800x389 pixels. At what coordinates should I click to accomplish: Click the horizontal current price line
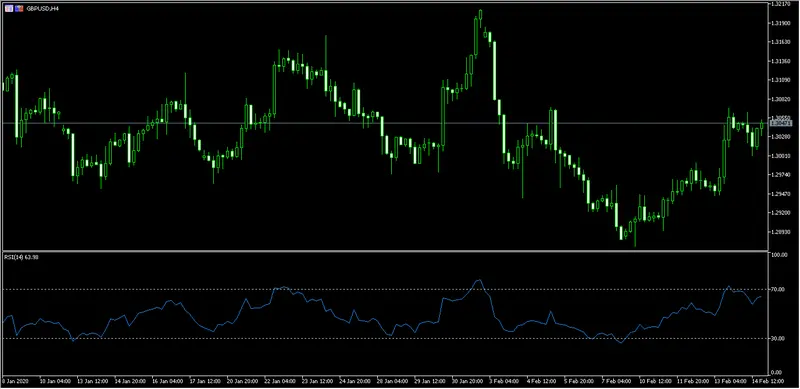click(385, 123)
